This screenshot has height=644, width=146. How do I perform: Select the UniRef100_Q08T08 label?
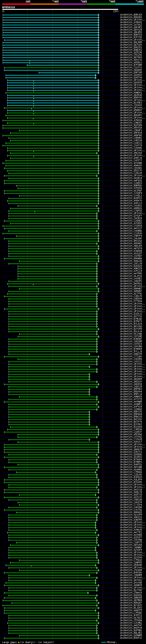[x=131, y=77]
